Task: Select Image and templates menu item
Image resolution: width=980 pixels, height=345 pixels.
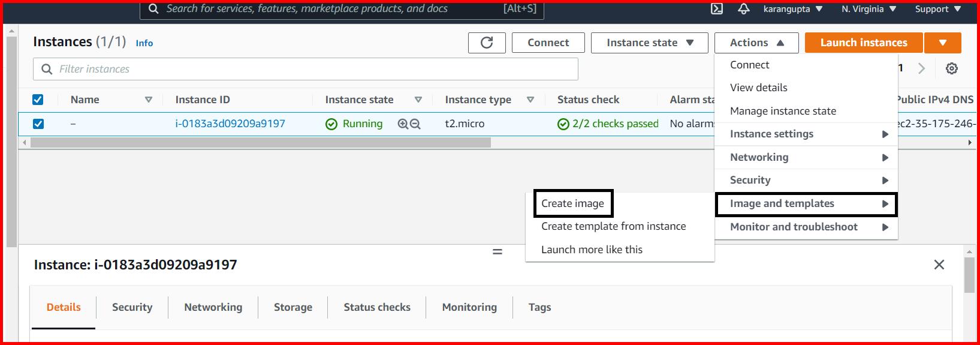Action: (x=806, y=203)
